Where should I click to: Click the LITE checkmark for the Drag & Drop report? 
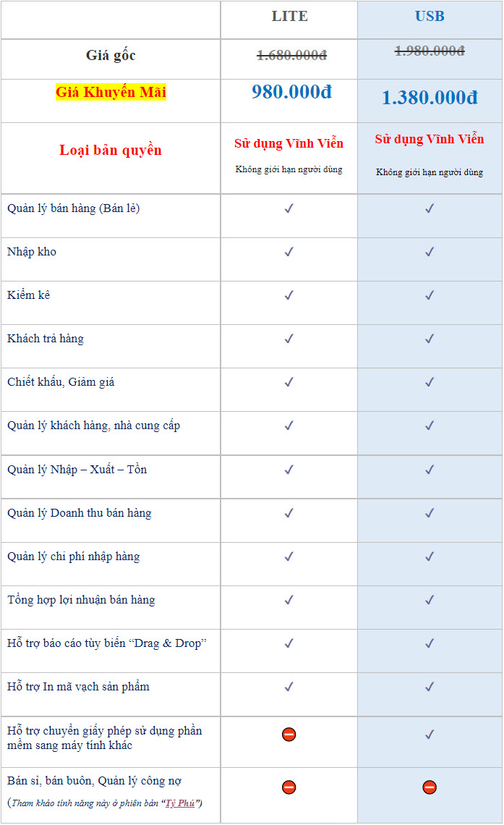(x=289, y=643)
